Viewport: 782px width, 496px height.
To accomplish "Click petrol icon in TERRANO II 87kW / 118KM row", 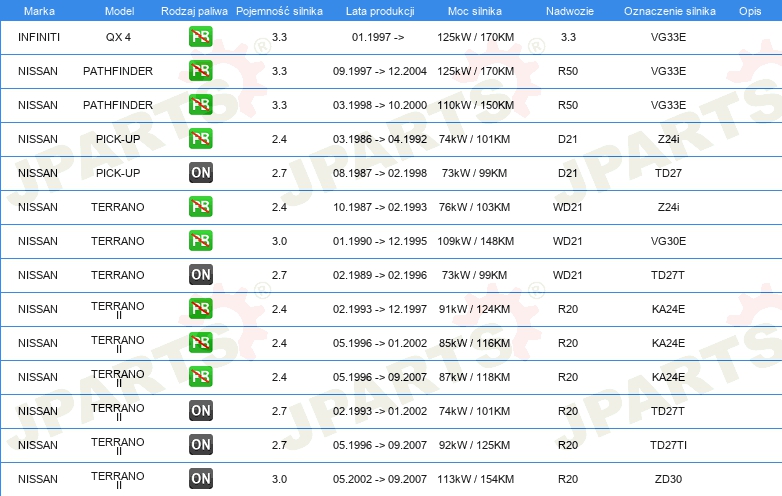I will point(200,377).
